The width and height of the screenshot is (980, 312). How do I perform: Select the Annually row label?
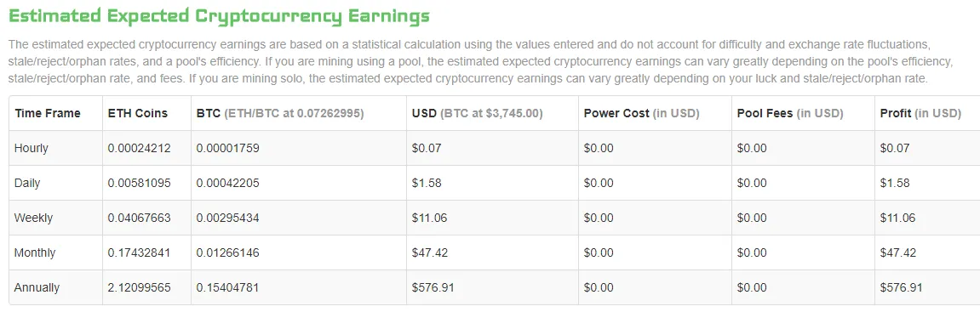[x=37, y=287]
